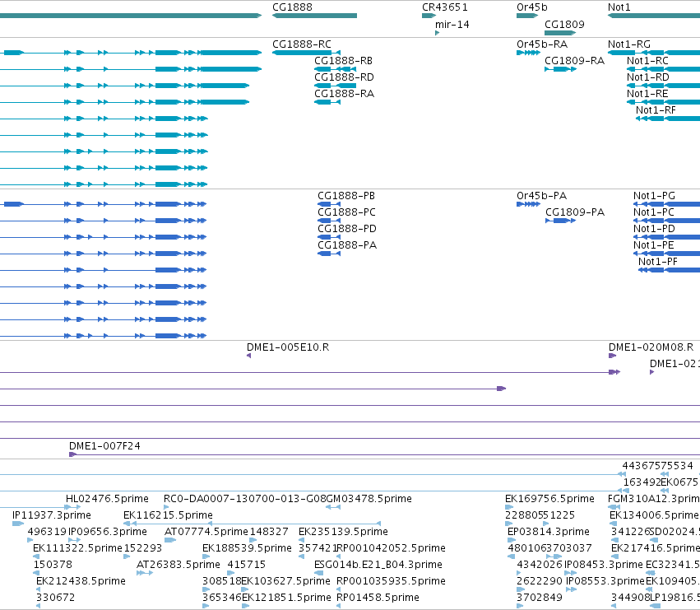Select the AT07774.5prime EST label
The image size is (700, 610).
(206, 532)
